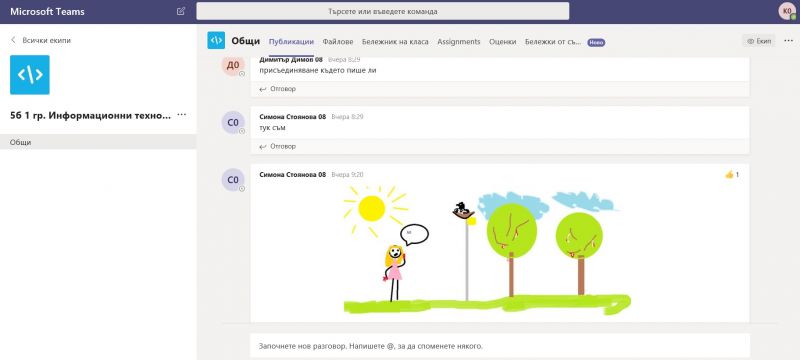Click the start new conversation input box
This screenshot has width=800, height=360.
[500, 346]
